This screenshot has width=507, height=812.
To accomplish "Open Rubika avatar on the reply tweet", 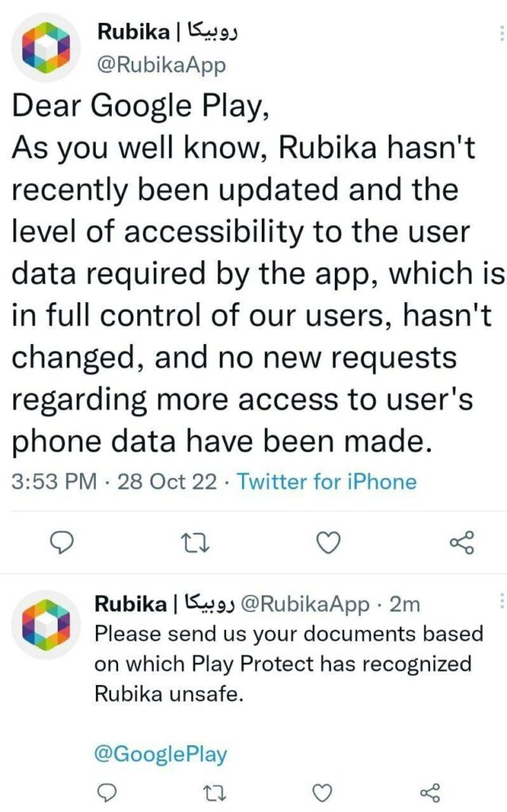I will [45, 625].
